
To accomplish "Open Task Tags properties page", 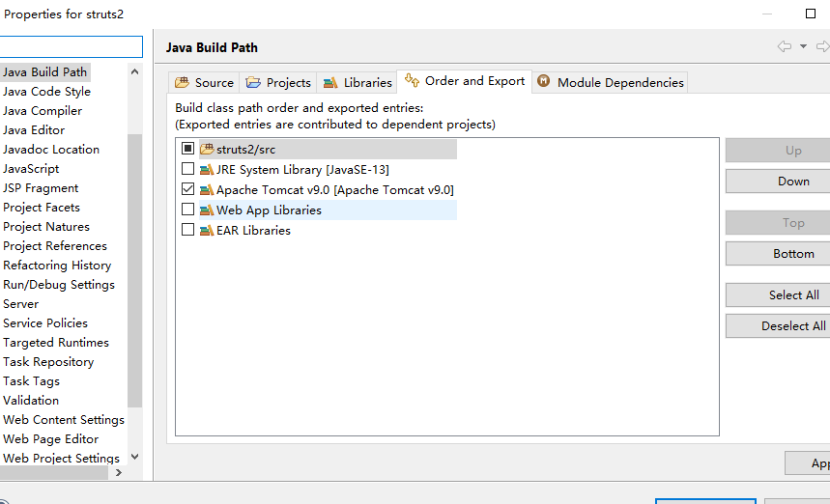I will 31,381.
